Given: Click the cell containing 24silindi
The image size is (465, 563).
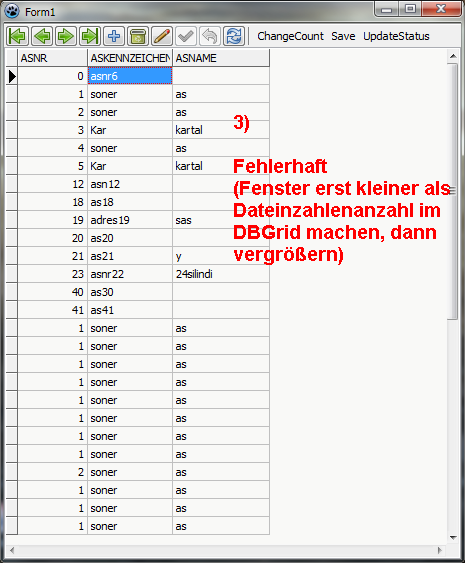Looking at the screenshot, I should [x=221, y=274].
